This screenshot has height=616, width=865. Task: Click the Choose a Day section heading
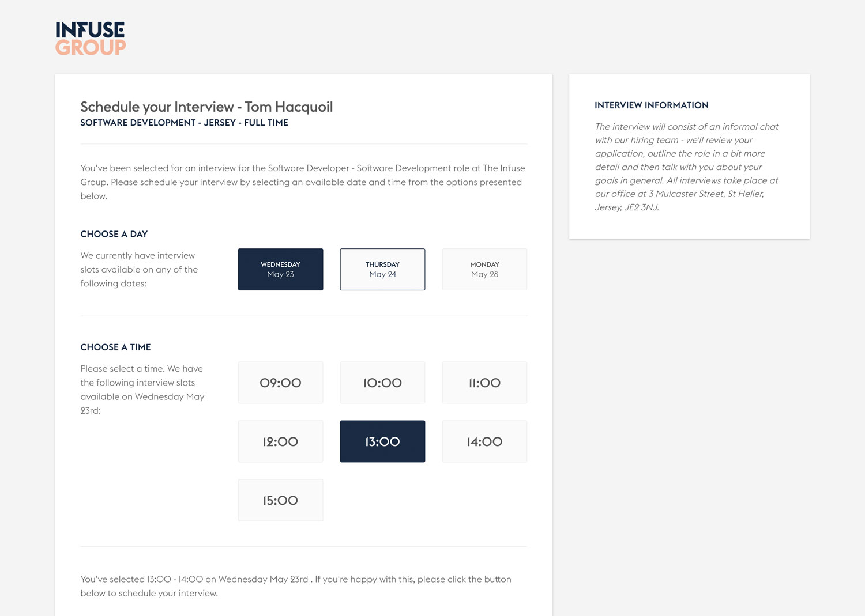[x=114, y=234]
